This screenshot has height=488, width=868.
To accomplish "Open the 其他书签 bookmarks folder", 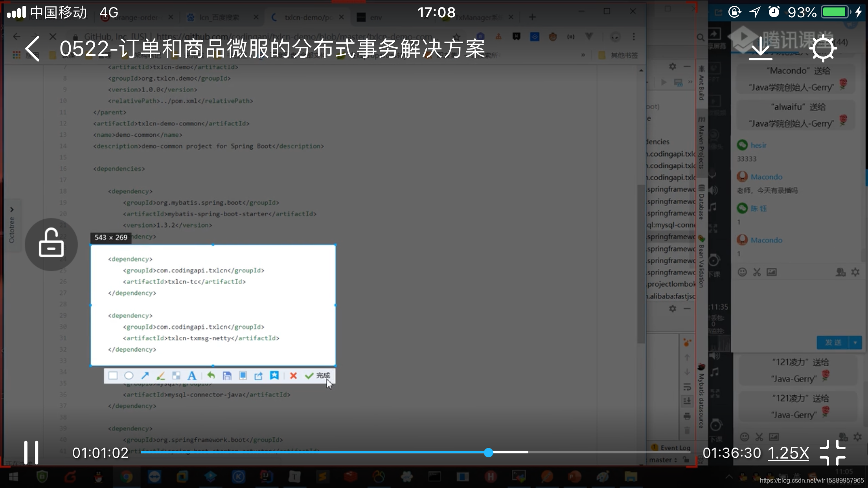I will pyautogui.click(x=618, y=55).
